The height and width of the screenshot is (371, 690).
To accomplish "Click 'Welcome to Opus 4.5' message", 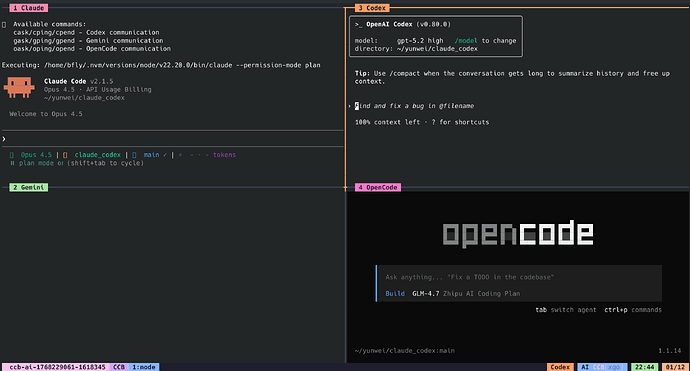I will pyautogui.click(x=46, y=114).
